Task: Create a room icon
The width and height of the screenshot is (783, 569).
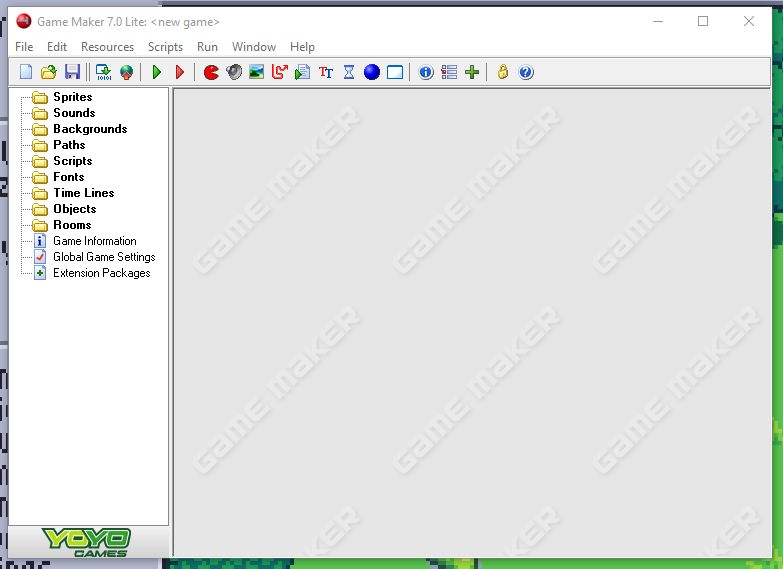Action: [395, 72]
